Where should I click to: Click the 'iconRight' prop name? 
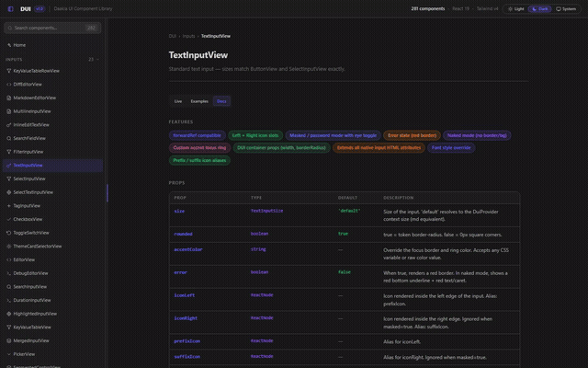186,318
